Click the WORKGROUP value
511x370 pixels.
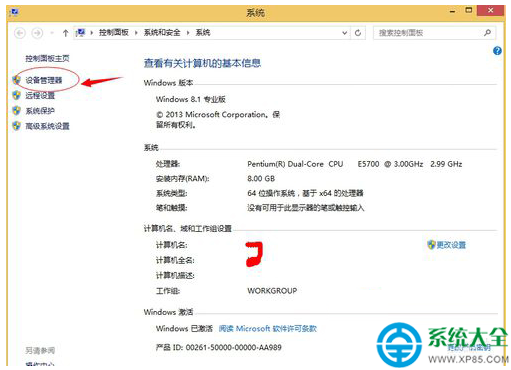click(272, 291)
